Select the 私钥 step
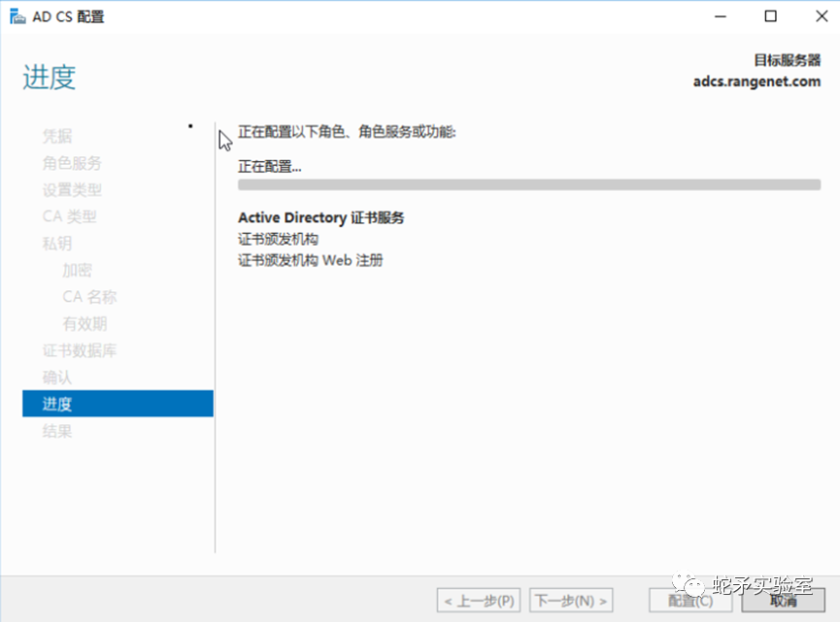 57,243
